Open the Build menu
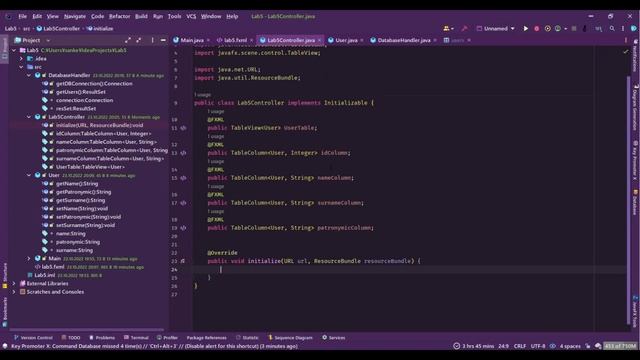Viewport: 640px width, 360px height. pyautogui.click(x=141, y=16)
